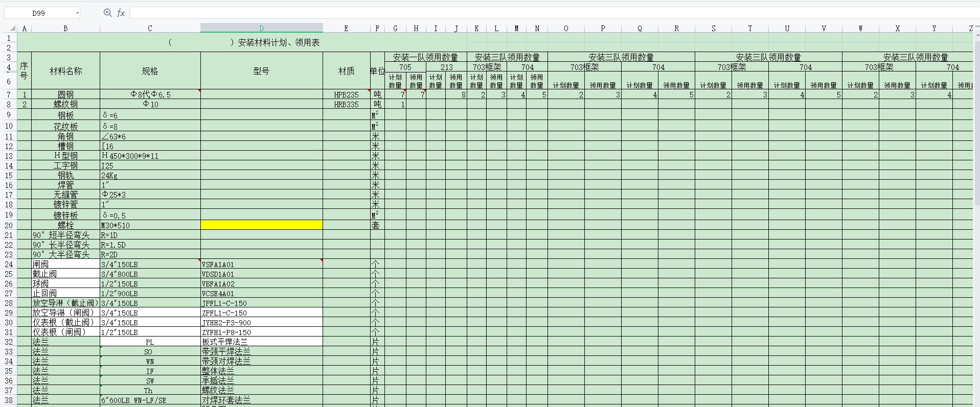
Task: Select the 闸阀 cell
Action: tap(66, 264)
